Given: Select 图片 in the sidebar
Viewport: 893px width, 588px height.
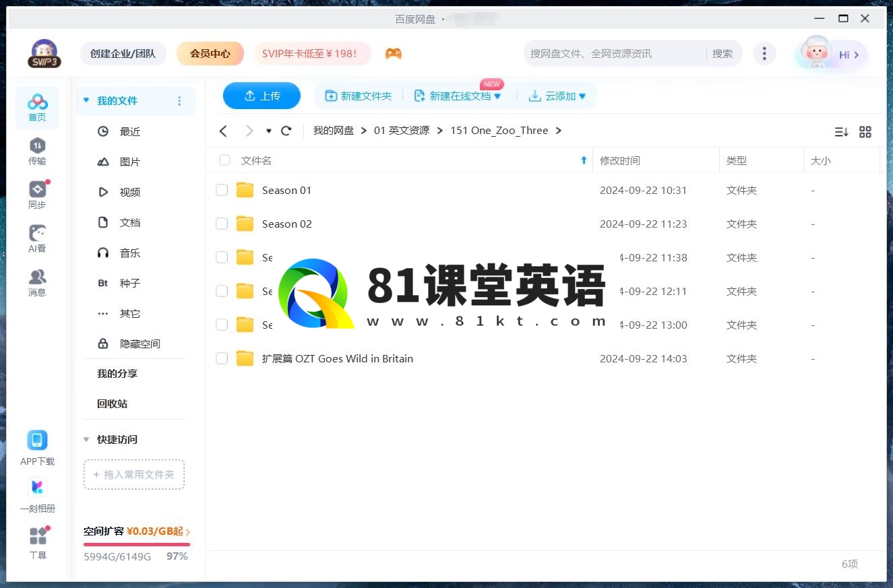Looking at the screenshot, I should point(130,162).
